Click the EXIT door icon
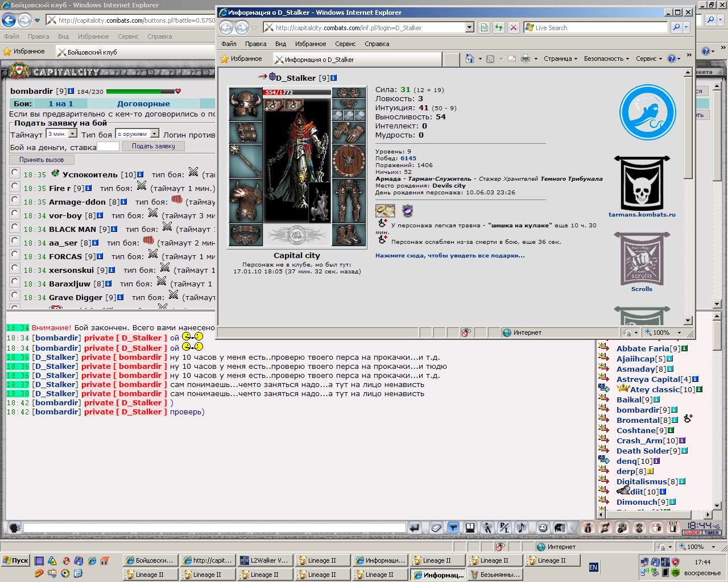728x582 pixels. pos(673,528)
